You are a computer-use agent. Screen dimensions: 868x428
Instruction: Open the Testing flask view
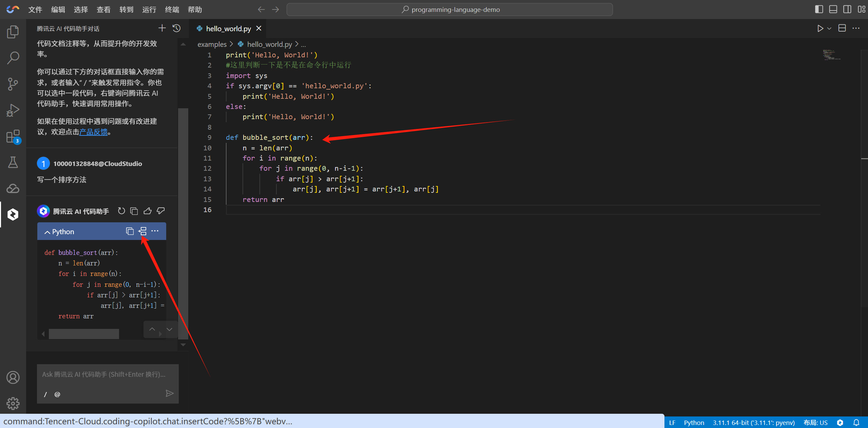[13, 163]
